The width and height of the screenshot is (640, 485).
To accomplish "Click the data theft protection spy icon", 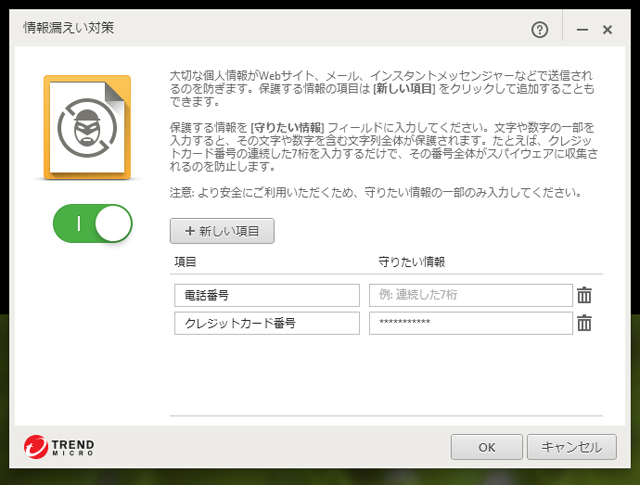I will 87,126.
